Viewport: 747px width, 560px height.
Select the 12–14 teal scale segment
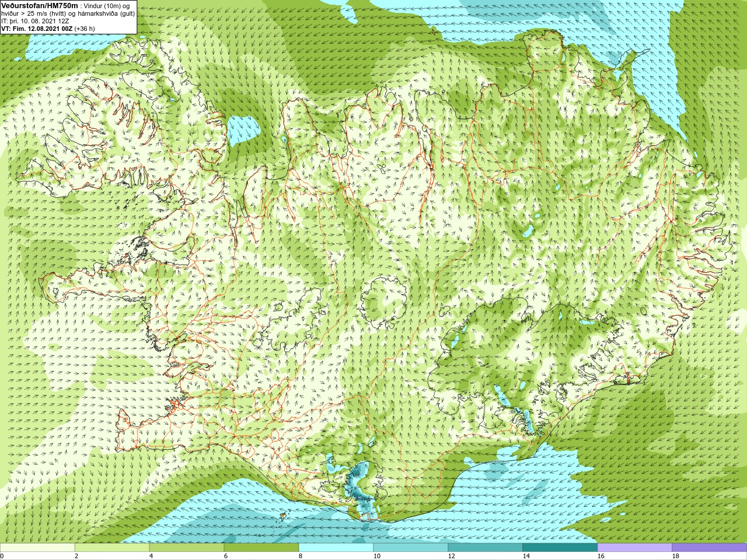486,548
